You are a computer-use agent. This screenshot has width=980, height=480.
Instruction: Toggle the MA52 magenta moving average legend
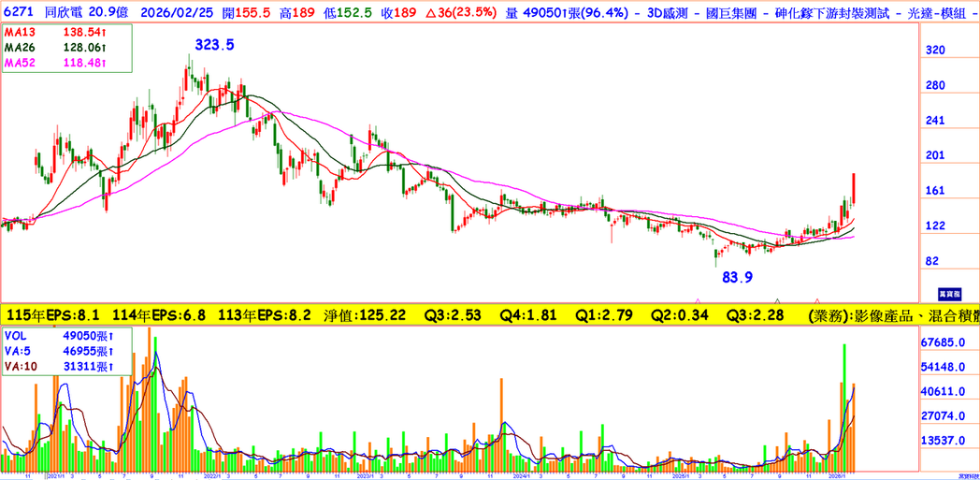(x=56, y=63)
